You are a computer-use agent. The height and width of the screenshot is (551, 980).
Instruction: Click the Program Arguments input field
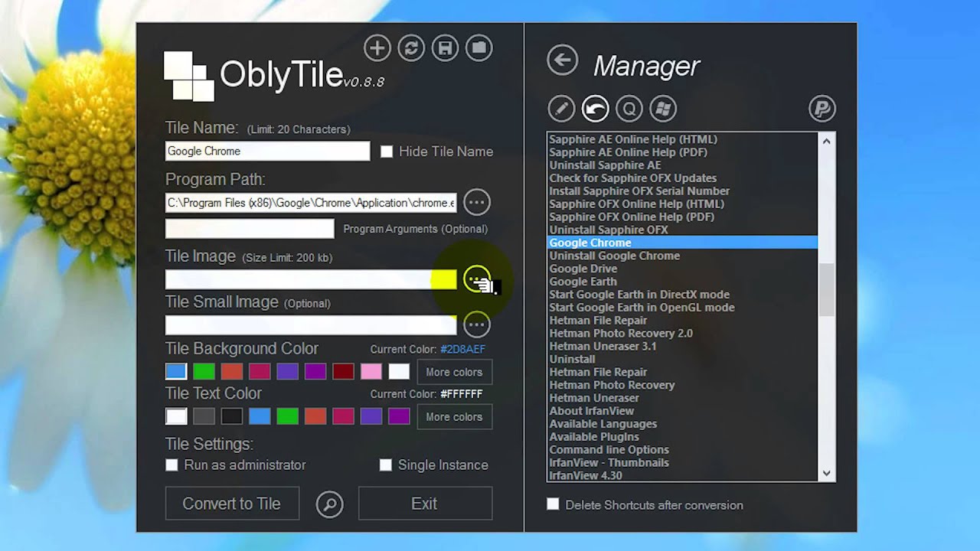250,229
